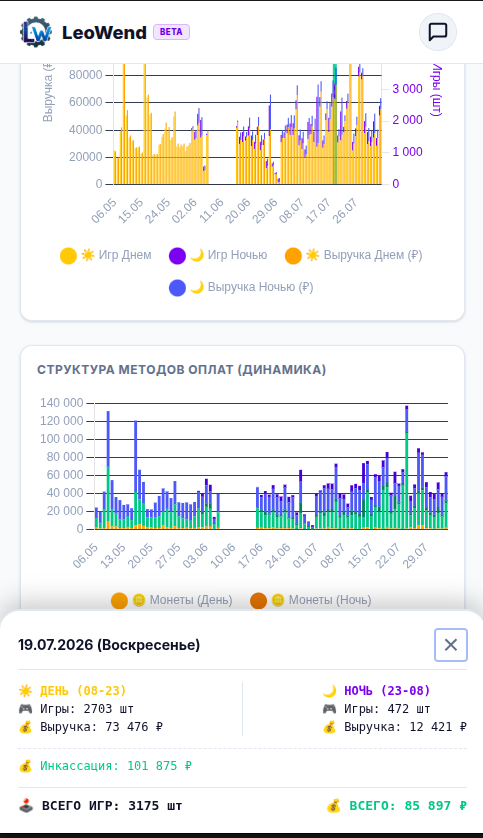Close the 19.07.2026 details panel
Viewport: 483px width, 838px height.
pyautogui.click(x=450, y=645)
